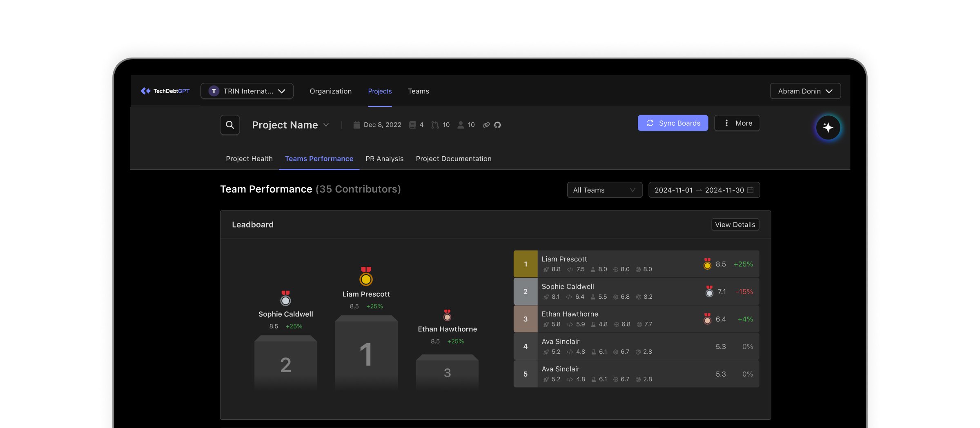
Task: Select the Projects nav item
Action: click(x=380, y=91)
